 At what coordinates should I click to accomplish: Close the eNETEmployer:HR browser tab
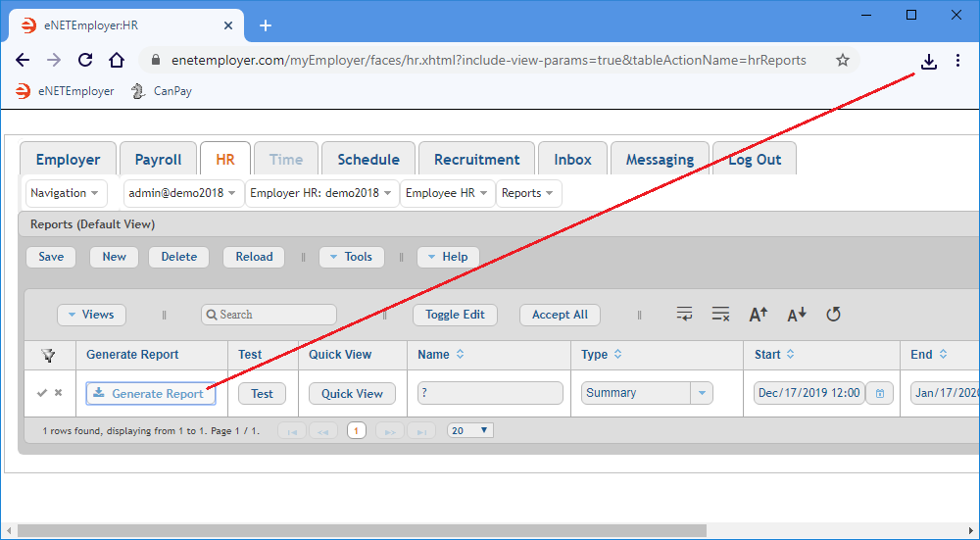[x=228, y=25]
